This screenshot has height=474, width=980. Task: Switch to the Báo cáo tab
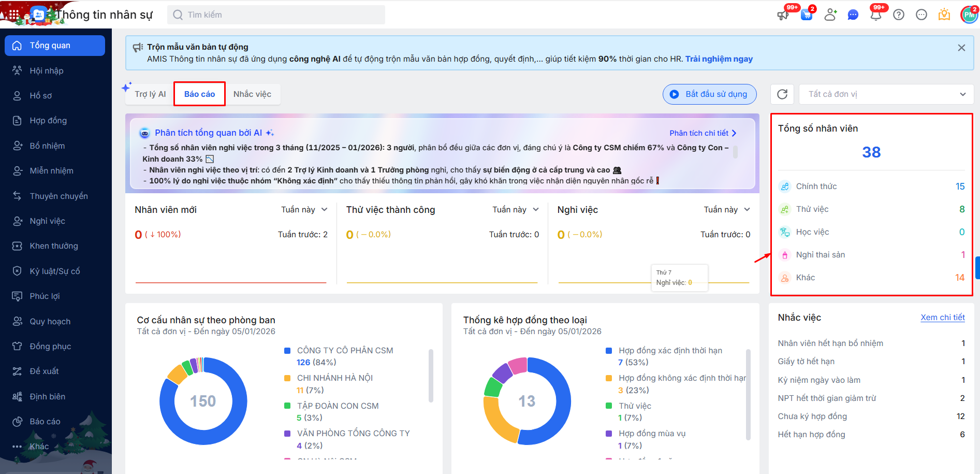click(x=199, y=94)
